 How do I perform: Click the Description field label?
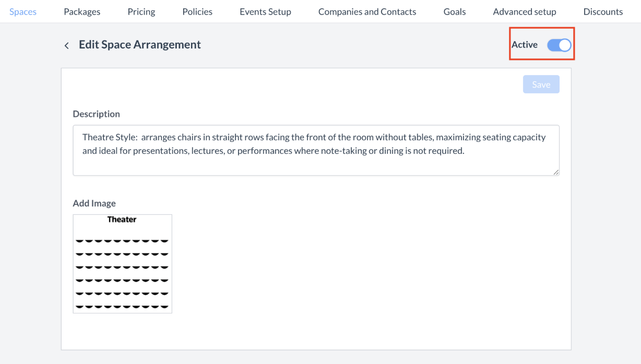[x=97, y=114]
